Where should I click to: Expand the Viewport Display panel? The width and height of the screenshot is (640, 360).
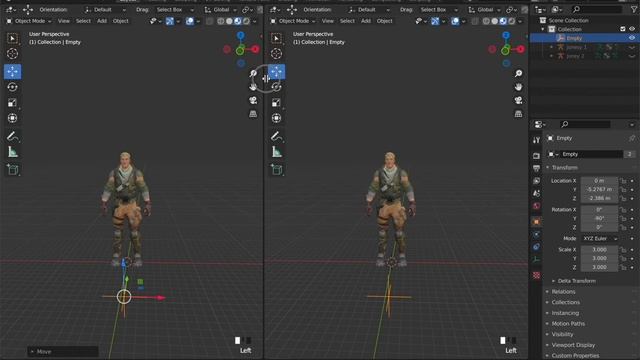coord(573,345)
